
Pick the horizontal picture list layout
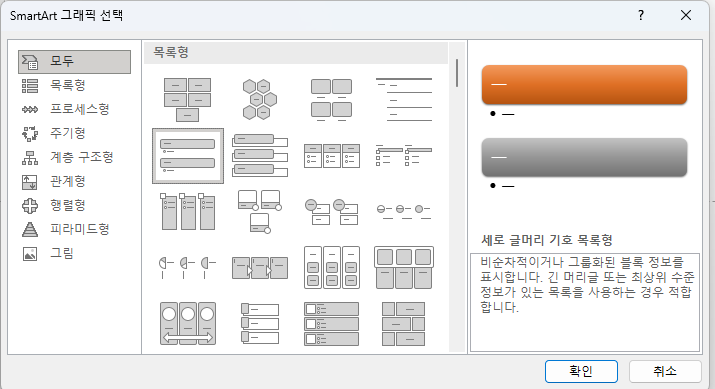tap(404, 268)
